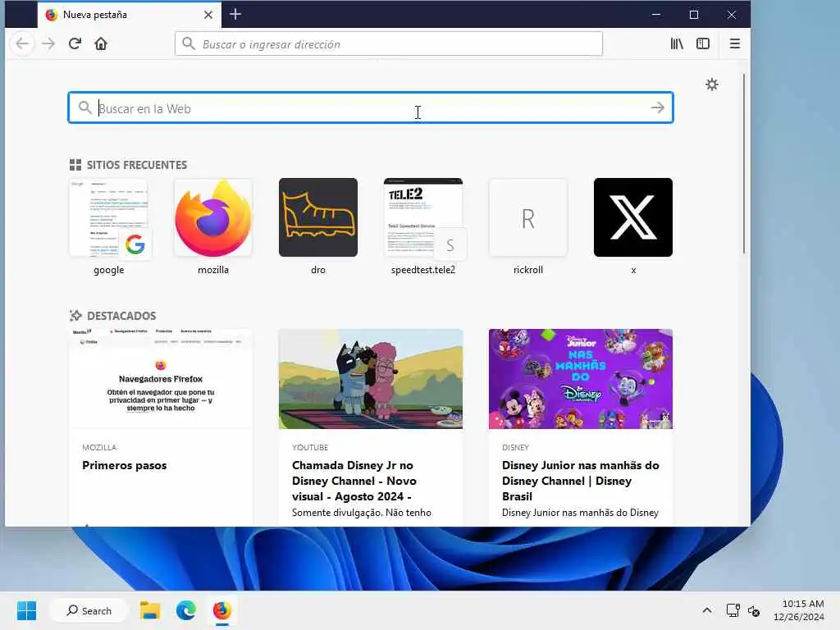Open the Windows Start menu
The height and width of the screenshot is (630, 840).
[x=26, y=610]
